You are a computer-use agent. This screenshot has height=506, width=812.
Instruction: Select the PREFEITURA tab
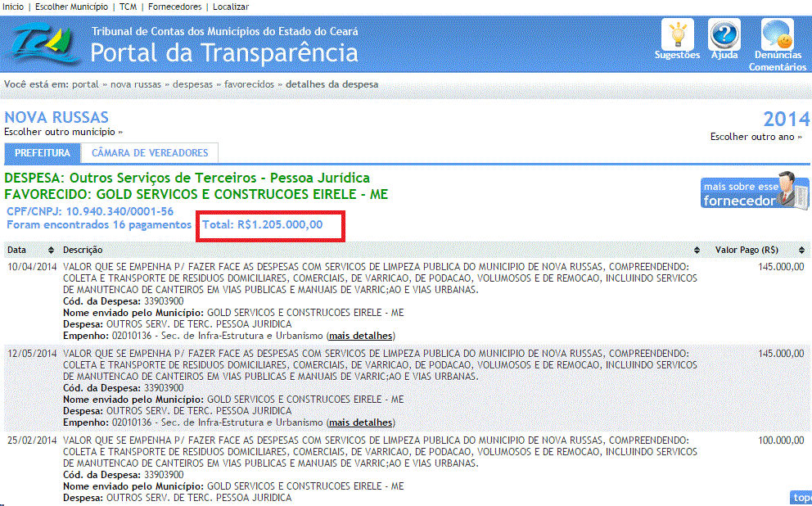click(43, 153)
